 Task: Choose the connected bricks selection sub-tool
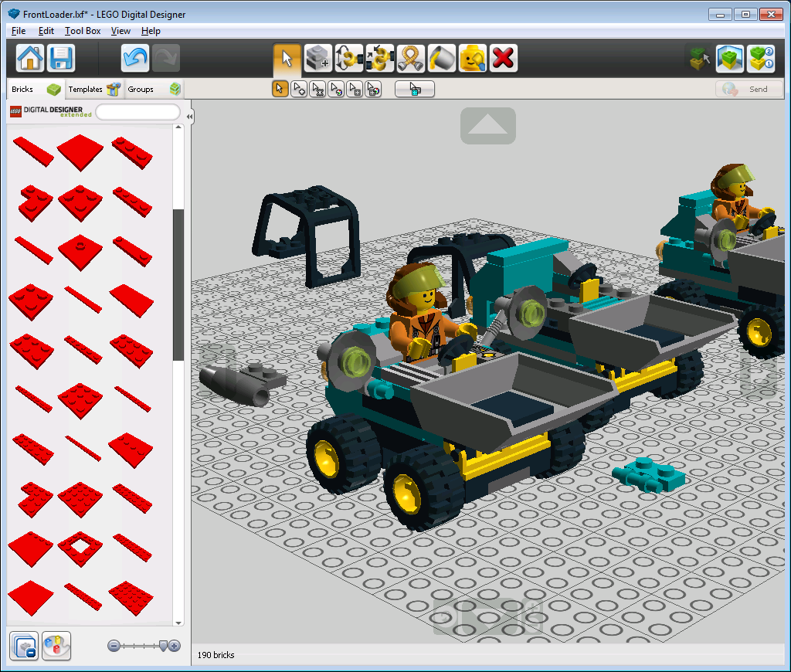(x=317, y=90)
